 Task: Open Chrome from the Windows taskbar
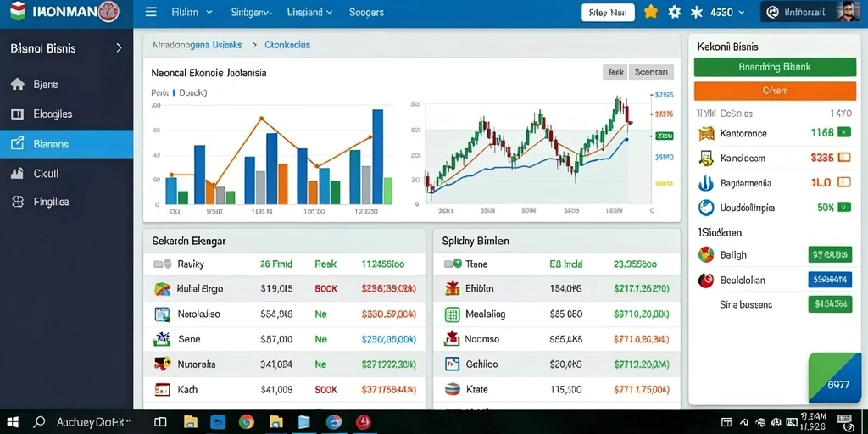pos(247,422)
